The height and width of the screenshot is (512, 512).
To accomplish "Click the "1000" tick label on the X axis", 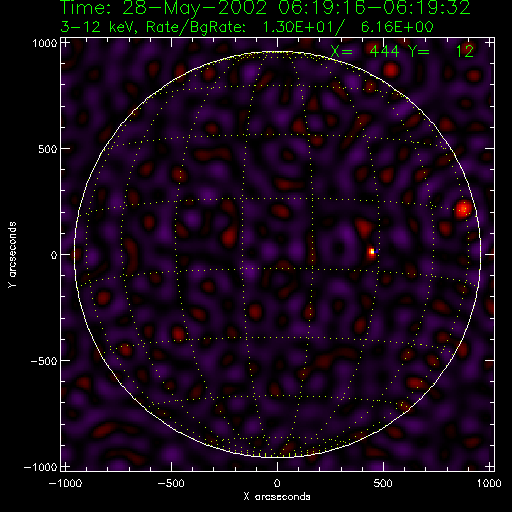I will click(x=489, y=483).
